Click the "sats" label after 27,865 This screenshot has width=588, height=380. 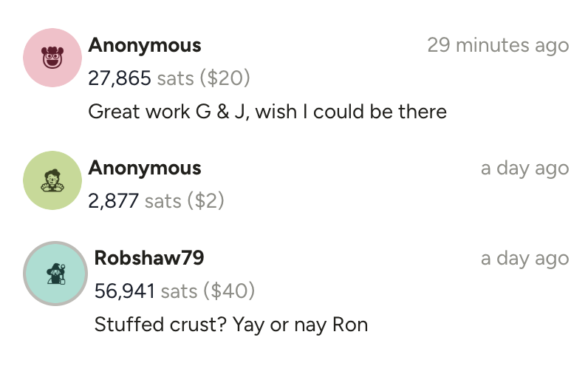click(x=177, y=78)
